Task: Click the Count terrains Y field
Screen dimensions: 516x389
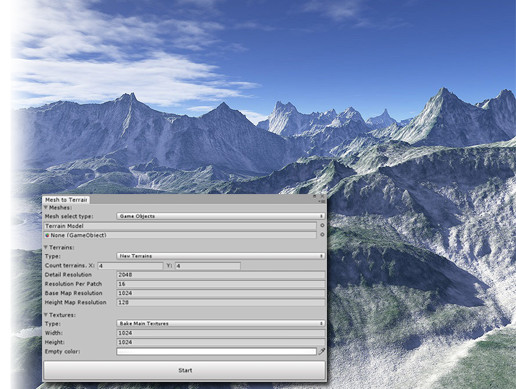Action: click(208, 266)
